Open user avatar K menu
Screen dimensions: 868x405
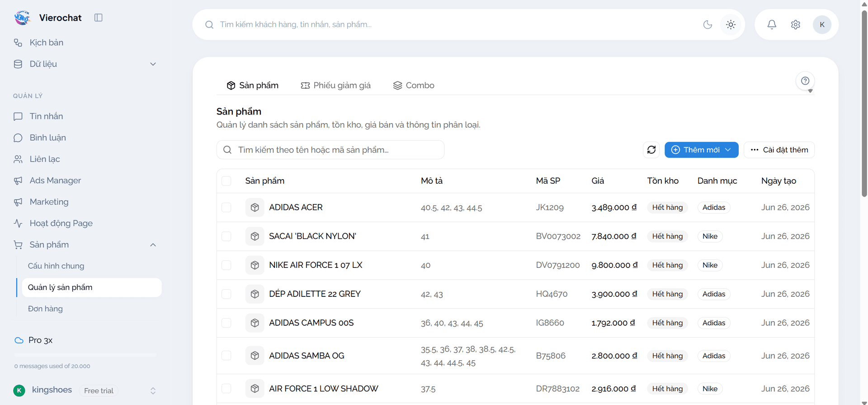pyautogui.click(x=822, y=24)
